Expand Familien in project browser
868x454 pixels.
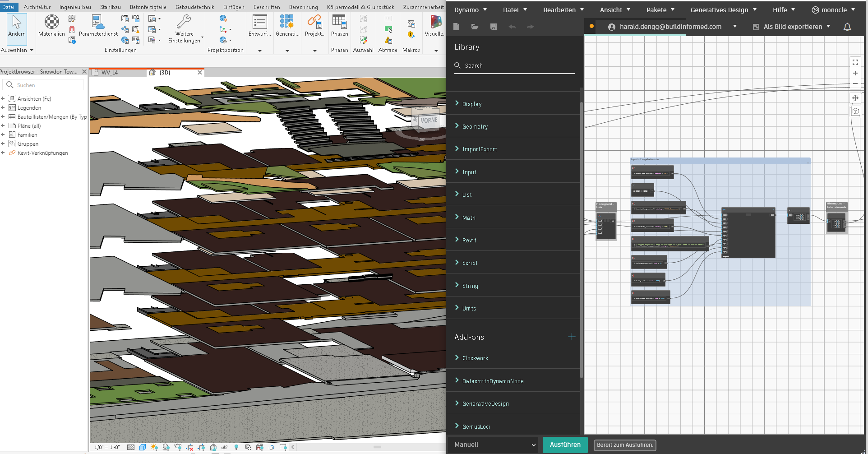[x=3, y=134]
